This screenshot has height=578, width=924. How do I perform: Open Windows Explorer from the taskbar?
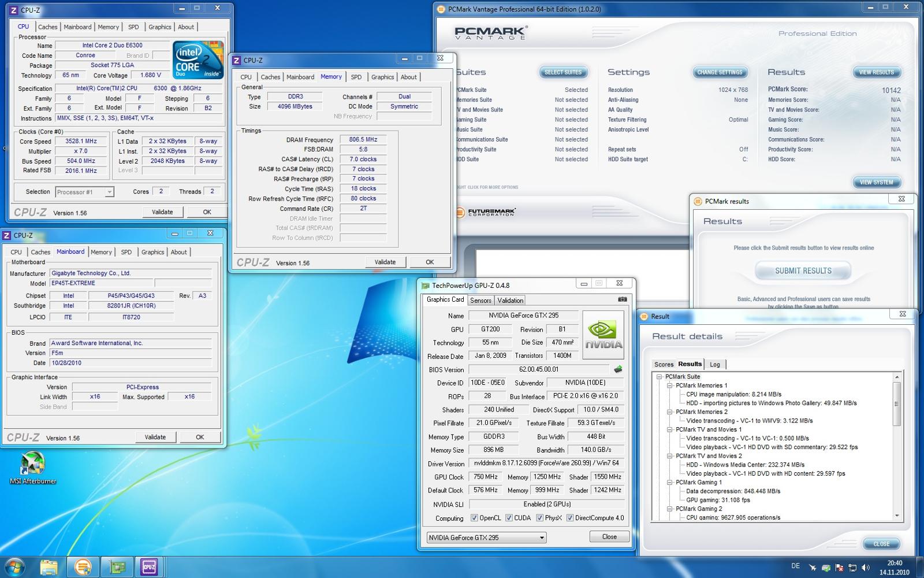[x=49, y=568]
